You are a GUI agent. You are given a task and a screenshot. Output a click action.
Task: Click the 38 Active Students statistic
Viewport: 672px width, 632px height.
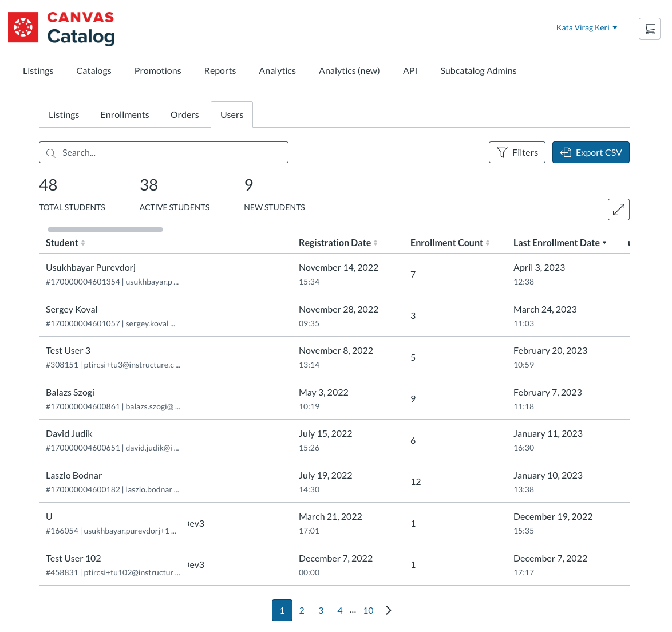(175, 195)
